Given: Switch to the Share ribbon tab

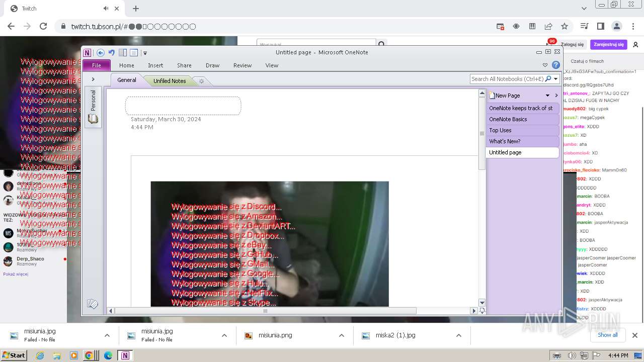Looking at the screenshot, I should pyautogui.click(x=184, y=65).
